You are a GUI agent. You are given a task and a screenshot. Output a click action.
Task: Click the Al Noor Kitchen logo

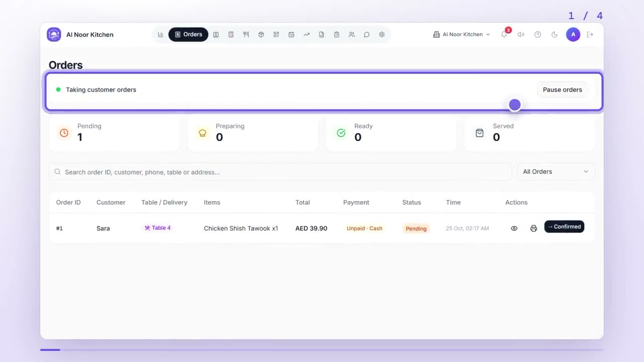[54, 35]
